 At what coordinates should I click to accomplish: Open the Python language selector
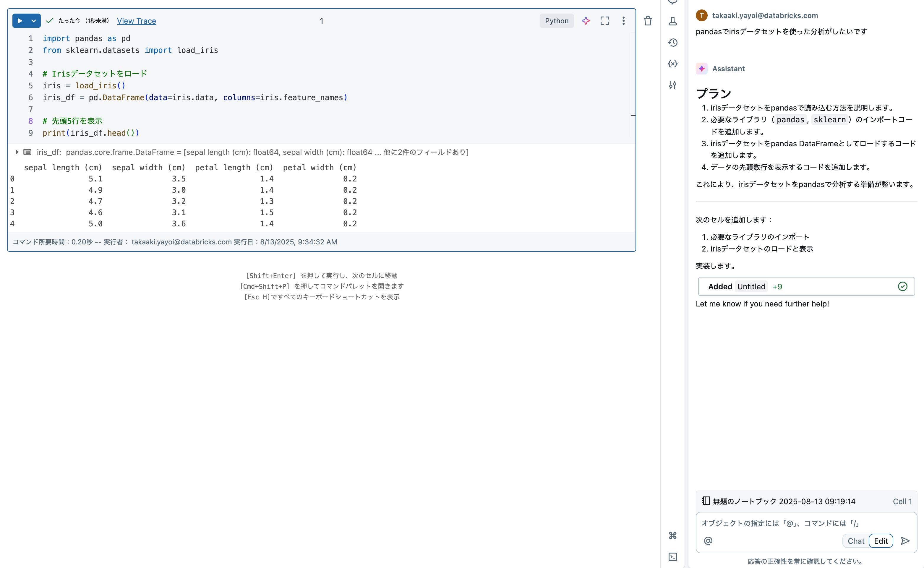[x=557, y=21]
